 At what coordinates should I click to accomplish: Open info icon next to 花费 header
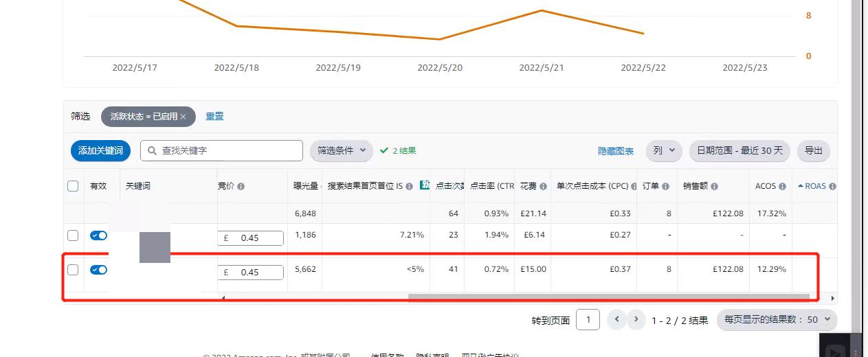544,186
